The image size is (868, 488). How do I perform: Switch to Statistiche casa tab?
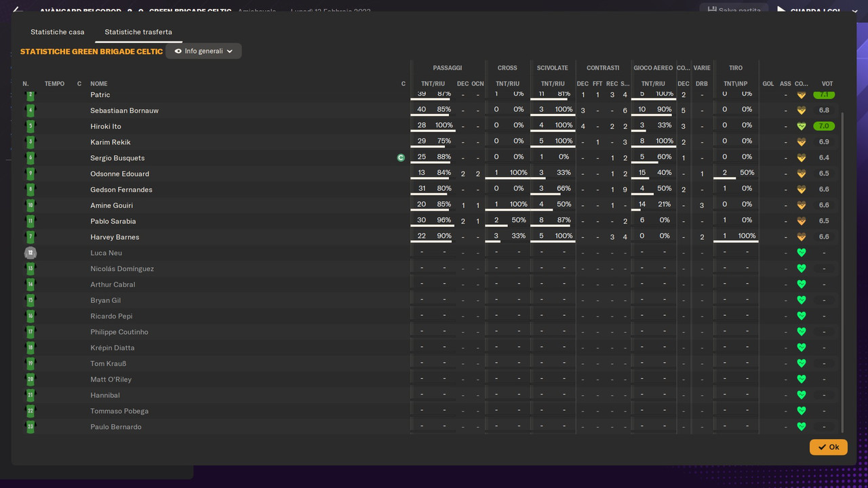click(58, 32)
